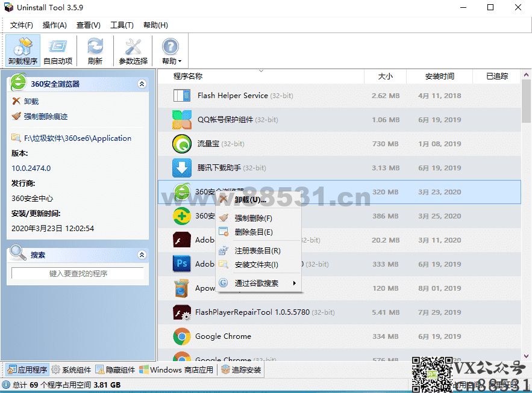The width and height of the screenshot is (532, 393).
Task: Click the 腾讯下载助手 program icon
Action: click(182, 168)
